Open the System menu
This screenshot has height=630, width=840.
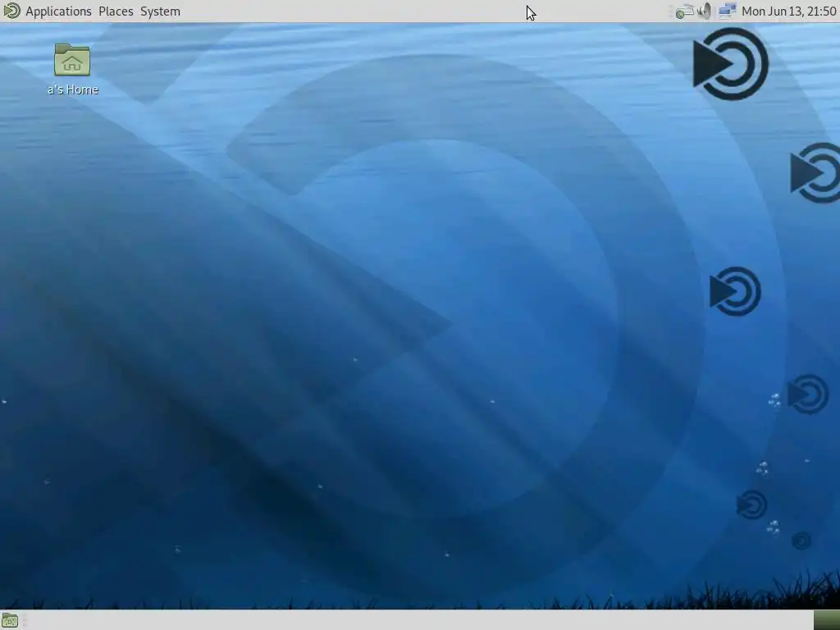click(x=160, y=11)
